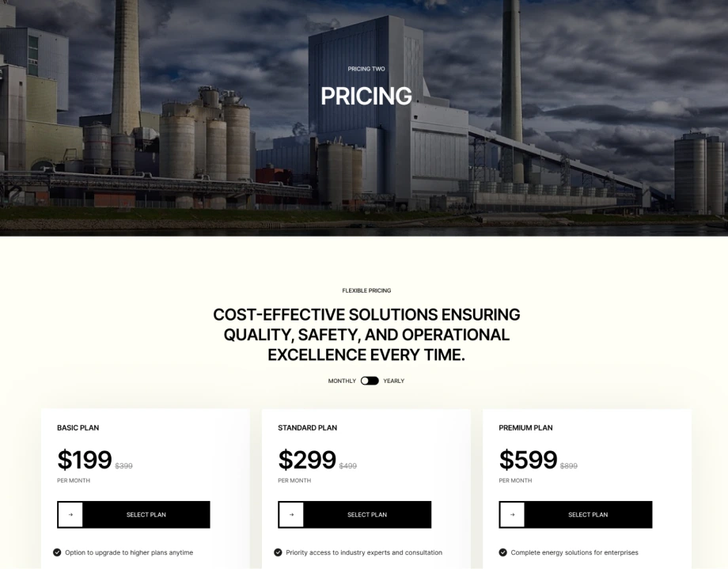The height and width of the screenshot is (569, 728).
Task: Click the large 'PRICING' page heading
Action: [366, 96]
